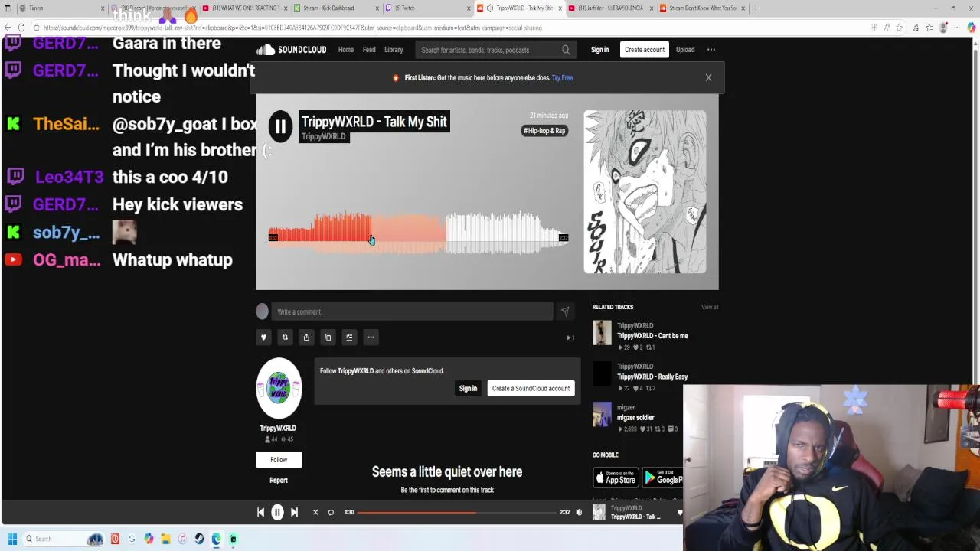The height and width of the screenshot is (551, 980).
Task: Open File Explorer from taskbar
Action: pyautogui.click(x=165, y=539)
